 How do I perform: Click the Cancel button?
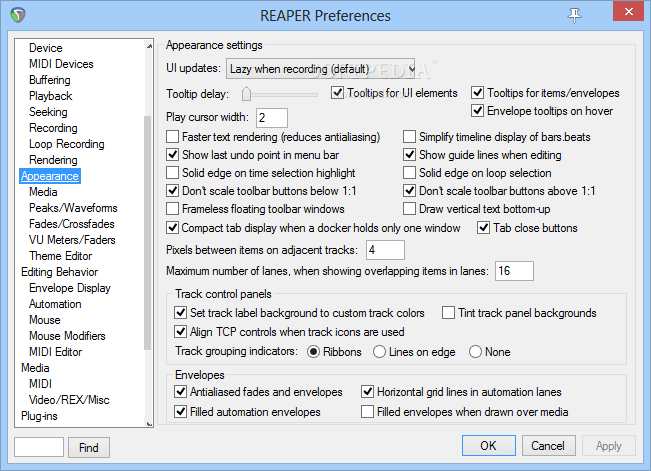pos(548,446)
